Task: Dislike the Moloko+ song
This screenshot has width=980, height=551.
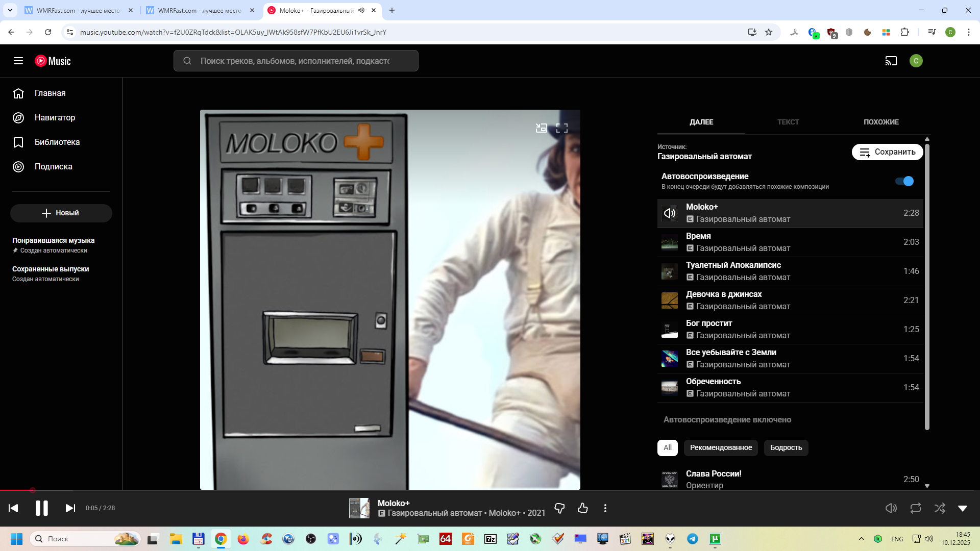Action: pyautogui.click(x=559, y=508)
